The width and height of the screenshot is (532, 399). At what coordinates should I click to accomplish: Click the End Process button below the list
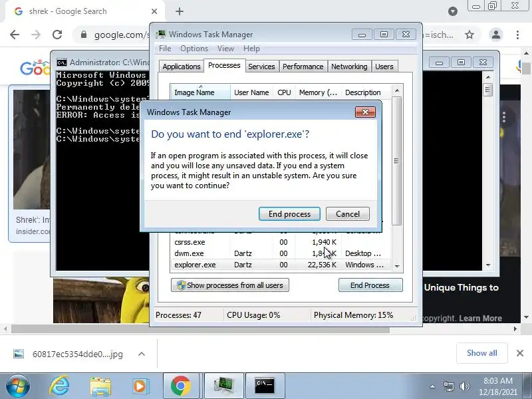(370, 285)
